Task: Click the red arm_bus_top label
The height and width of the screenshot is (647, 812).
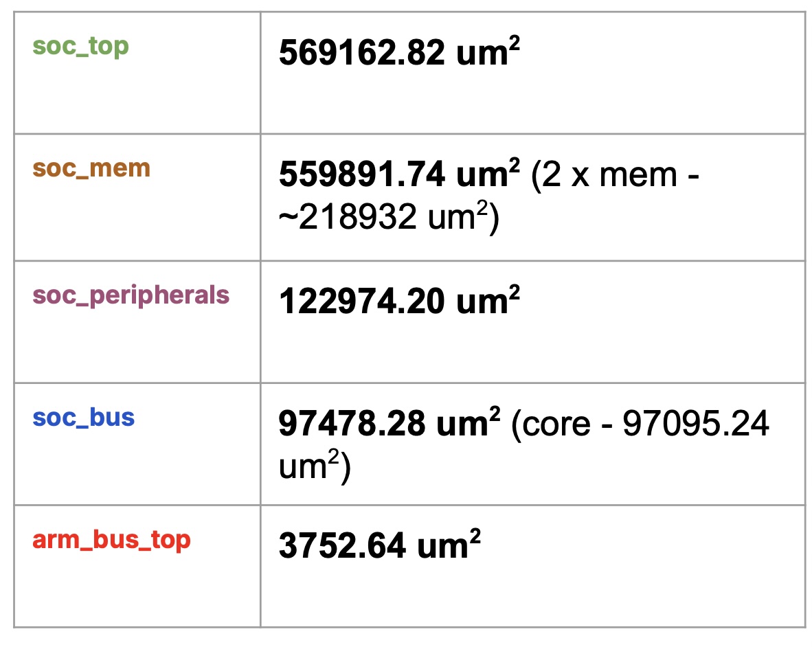Action: pyautogui.click(x=111, y=540)
